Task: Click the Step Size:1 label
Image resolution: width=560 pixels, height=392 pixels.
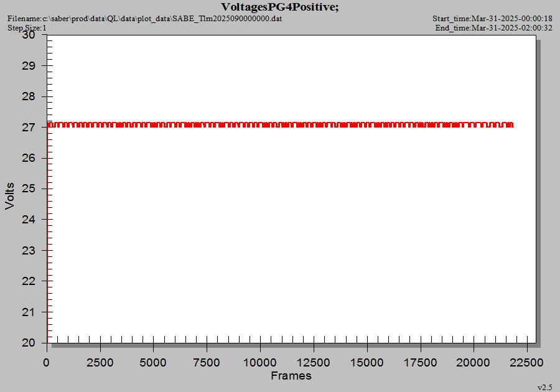Action: pos(27,28)
